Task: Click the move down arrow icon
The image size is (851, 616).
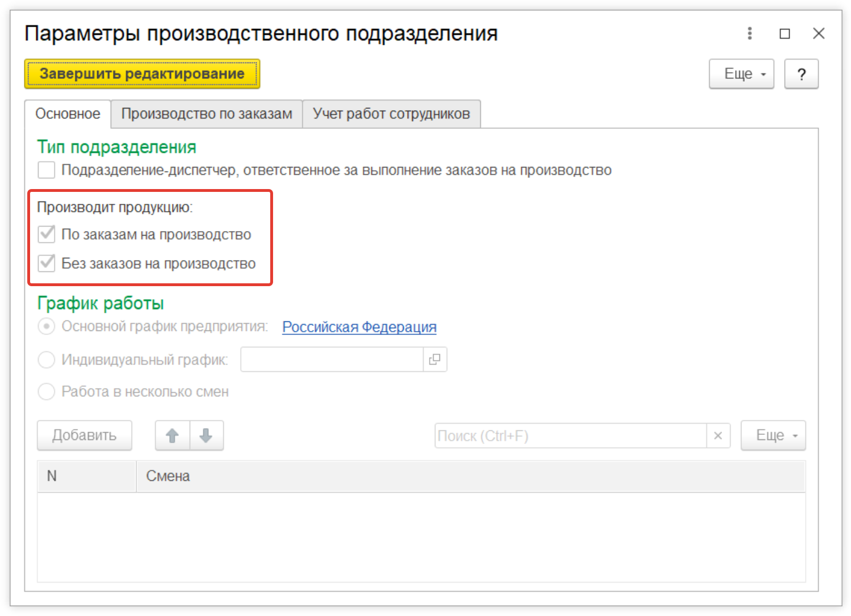Action: pos(207,435)
